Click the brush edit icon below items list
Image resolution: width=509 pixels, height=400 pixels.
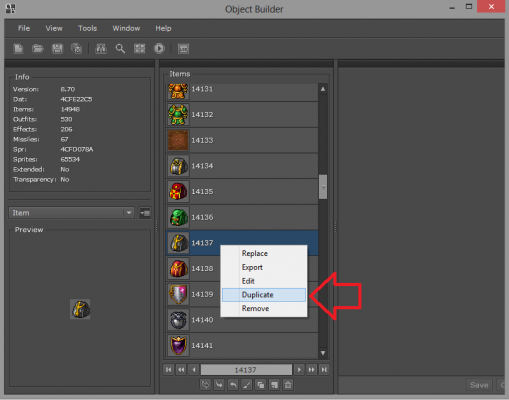(x=247, y=385)
